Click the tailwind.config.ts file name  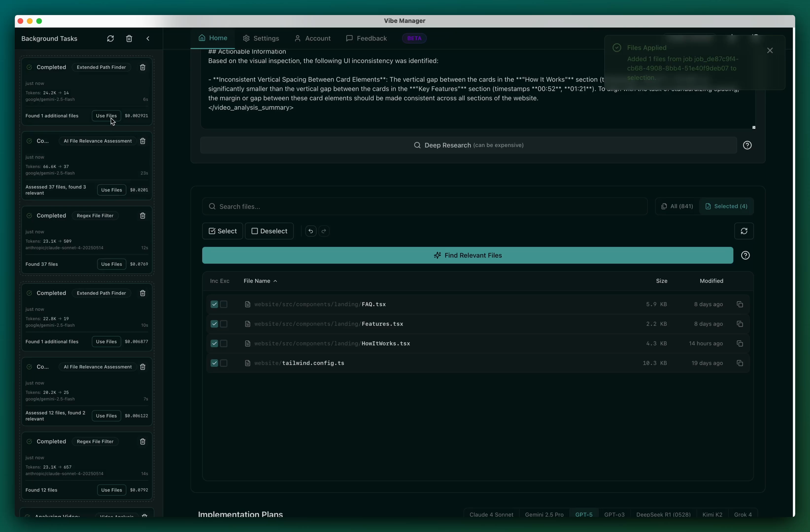[313, 363]
